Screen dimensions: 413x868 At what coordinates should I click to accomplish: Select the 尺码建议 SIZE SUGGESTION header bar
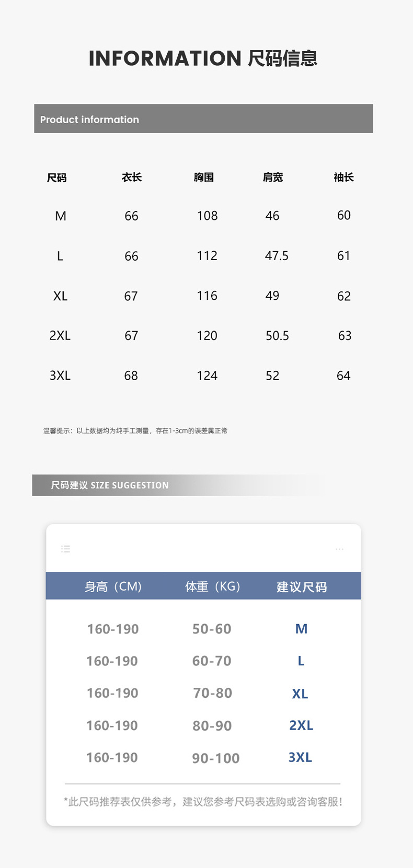click(110, 485)
